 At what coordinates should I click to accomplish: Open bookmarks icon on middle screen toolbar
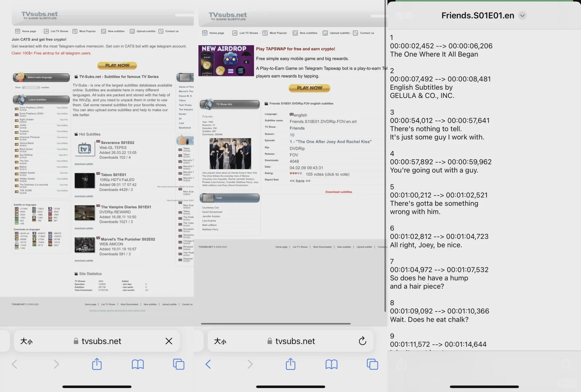331,364
